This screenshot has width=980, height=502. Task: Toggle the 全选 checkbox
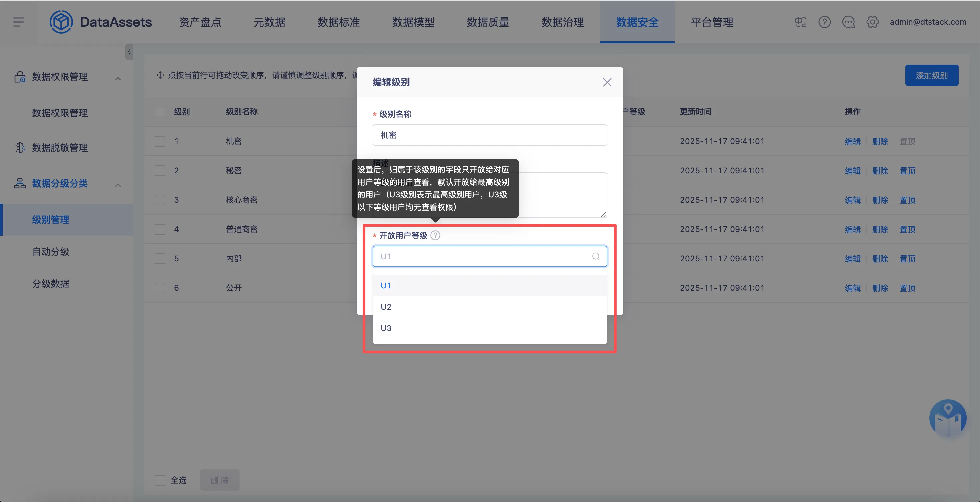coord(160,480)
